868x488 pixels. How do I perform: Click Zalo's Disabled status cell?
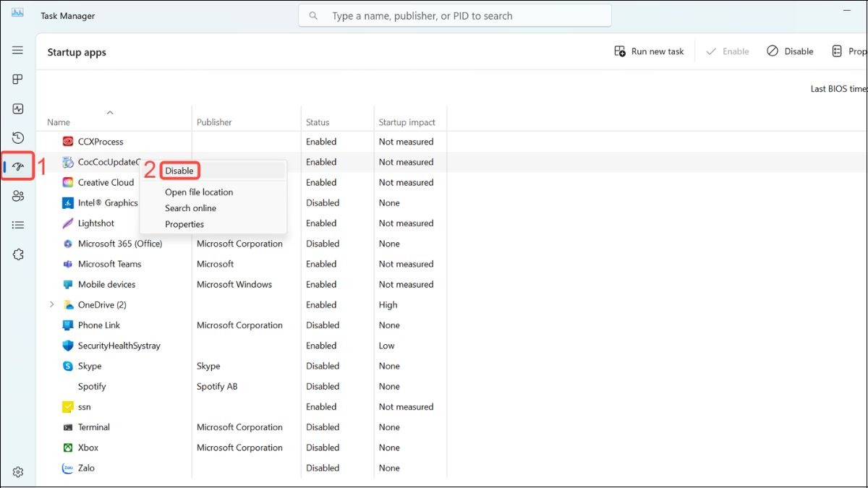[x=323, y=468]
